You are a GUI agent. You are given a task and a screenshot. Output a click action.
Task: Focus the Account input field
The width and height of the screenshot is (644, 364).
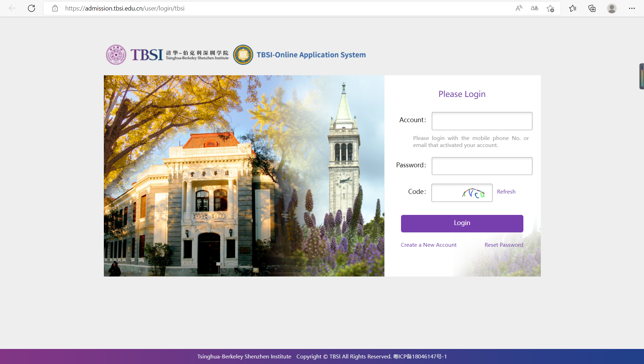482,121
